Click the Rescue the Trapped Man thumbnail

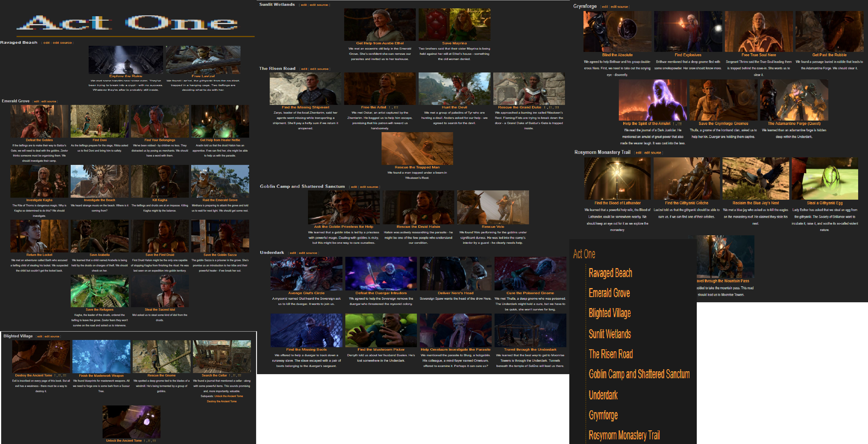(417, 148)
